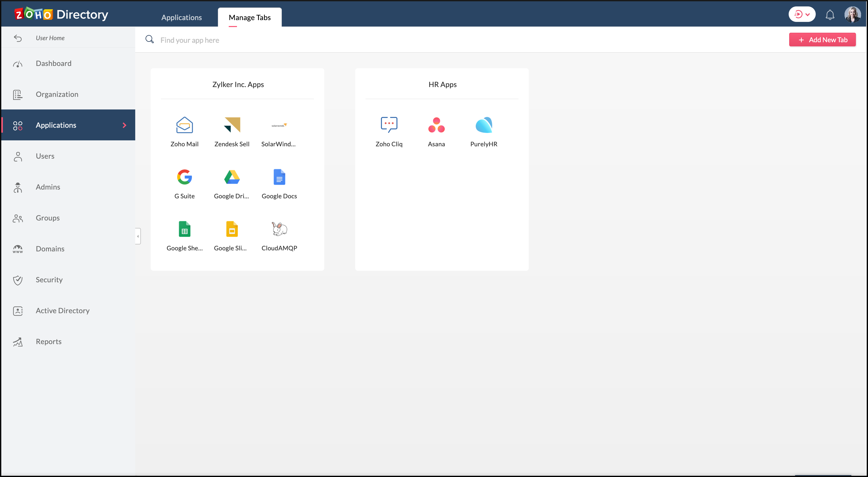Click the Asana app icon
The image size is (868, 477).
tap(436, 125)
